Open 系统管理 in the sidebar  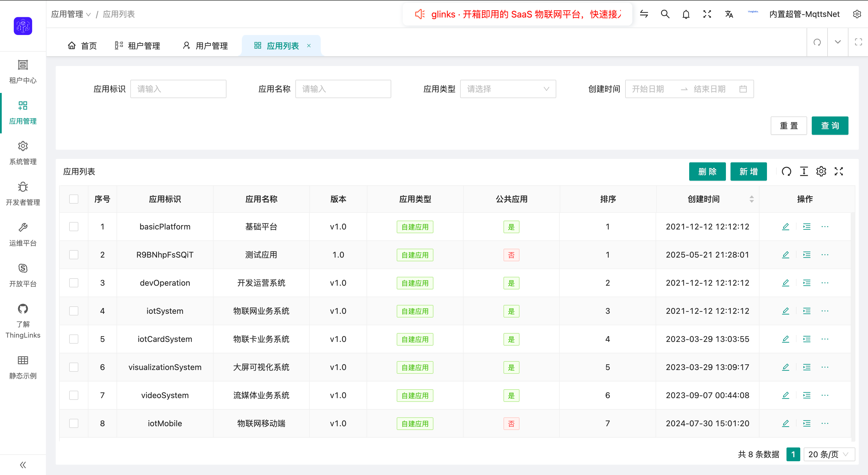23,153
